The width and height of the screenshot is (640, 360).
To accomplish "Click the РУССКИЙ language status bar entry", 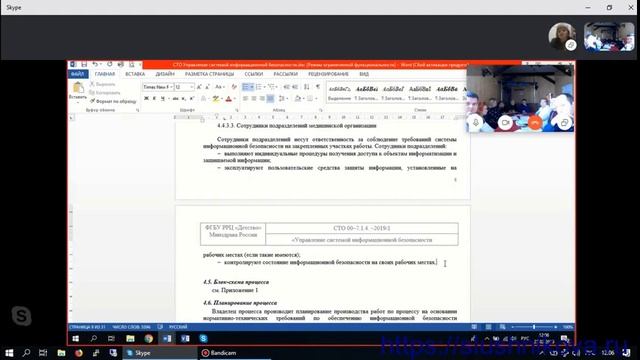I will click(178, 327).
